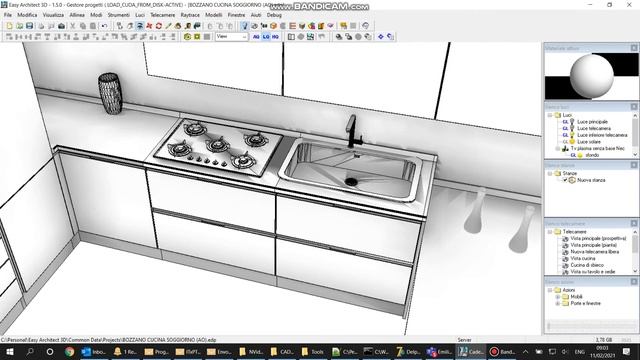Click the orange 3D box icon

tap(273, 26)
